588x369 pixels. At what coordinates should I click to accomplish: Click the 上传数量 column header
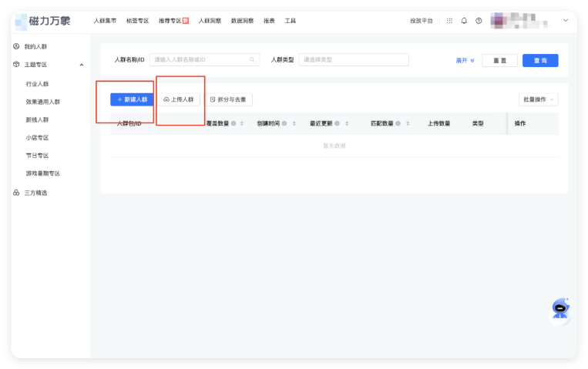[x=438, y=123]
